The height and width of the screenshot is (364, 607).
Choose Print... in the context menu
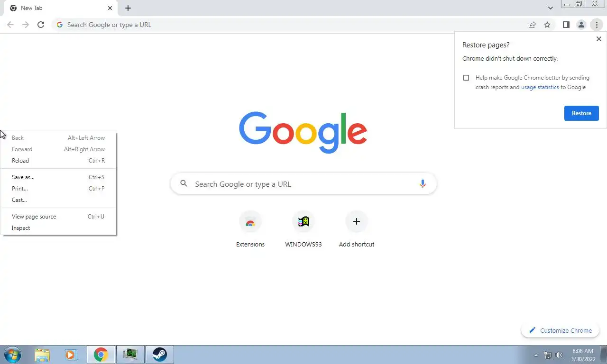[58, 189]
